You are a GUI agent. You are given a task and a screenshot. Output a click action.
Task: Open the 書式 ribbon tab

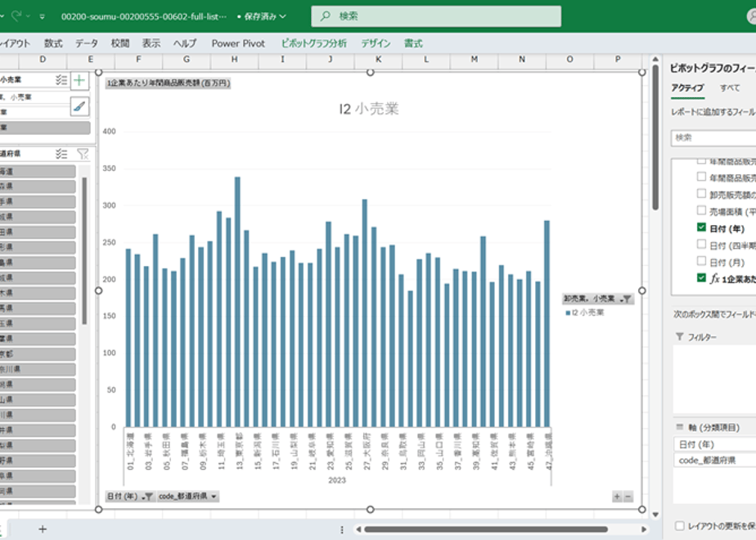(413, 43)
